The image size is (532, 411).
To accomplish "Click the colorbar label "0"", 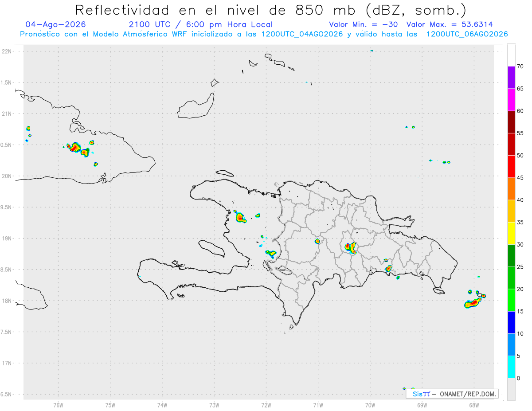I will 518,378.
